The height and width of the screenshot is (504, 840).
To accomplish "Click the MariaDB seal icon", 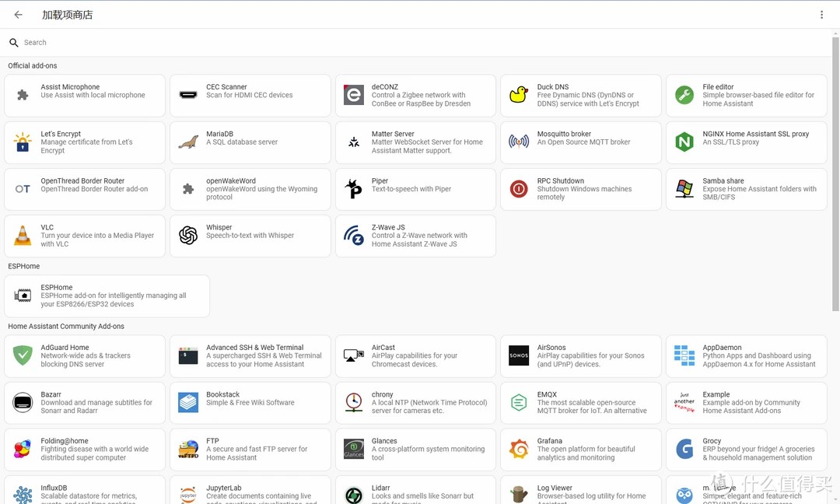I will [188, 142].
